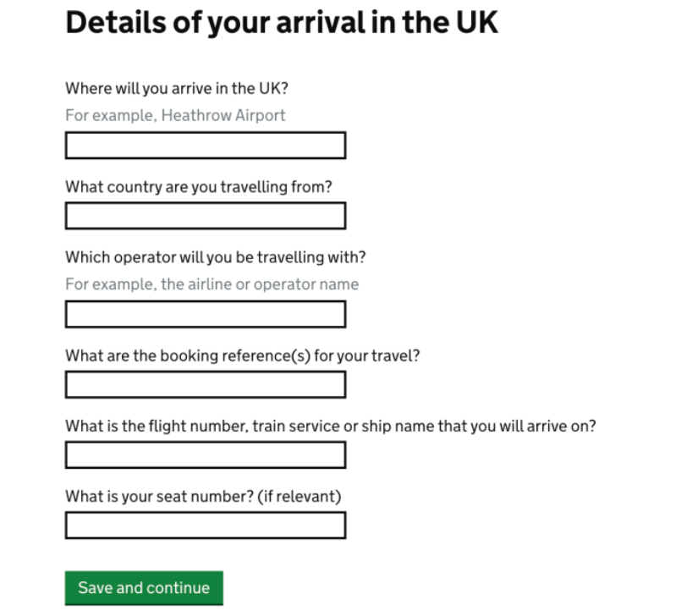Click the flight number, train service question label
Viewport: 687px width, 616px height.
(x=330, y=426)
